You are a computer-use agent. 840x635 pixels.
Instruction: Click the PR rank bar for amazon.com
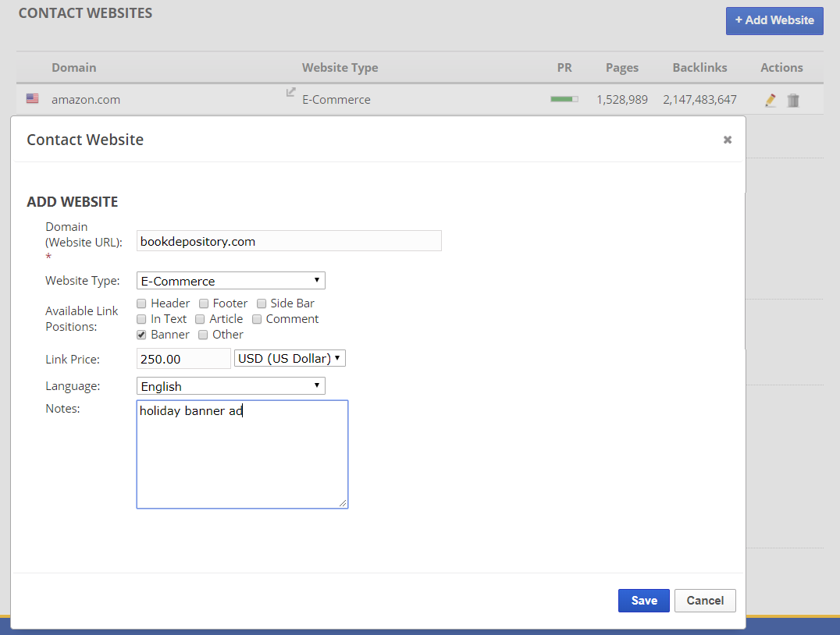point(564,99)
